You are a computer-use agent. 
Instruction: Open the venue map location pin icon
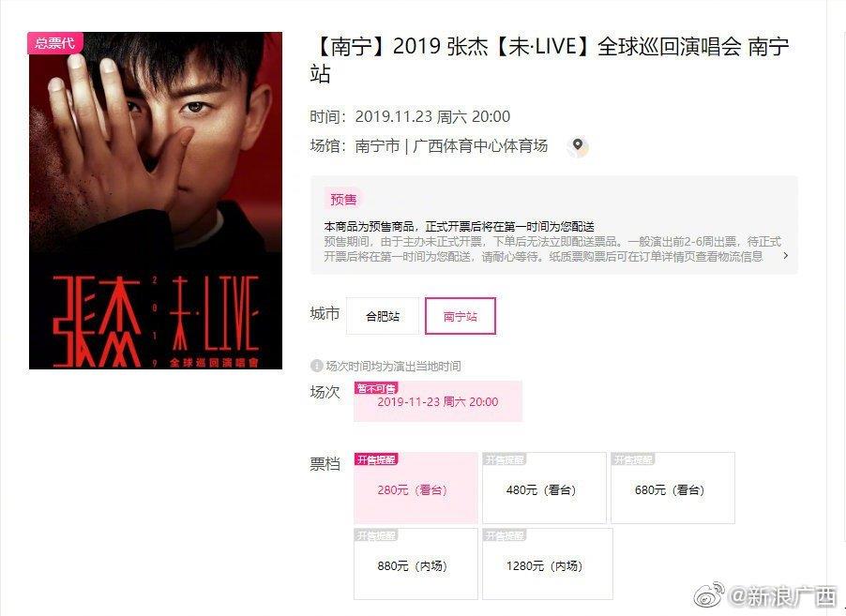point(578,145)
